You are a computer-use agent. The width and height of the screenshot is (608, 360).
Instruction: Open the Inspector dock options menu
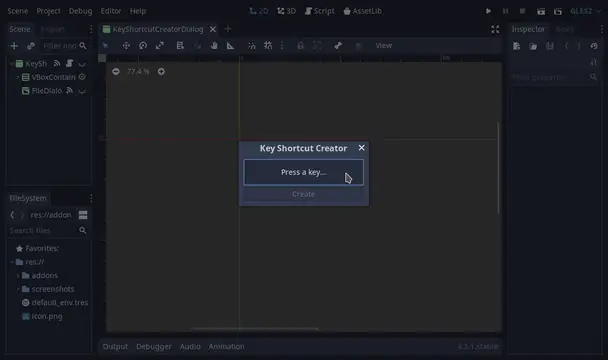coord(601,29)
